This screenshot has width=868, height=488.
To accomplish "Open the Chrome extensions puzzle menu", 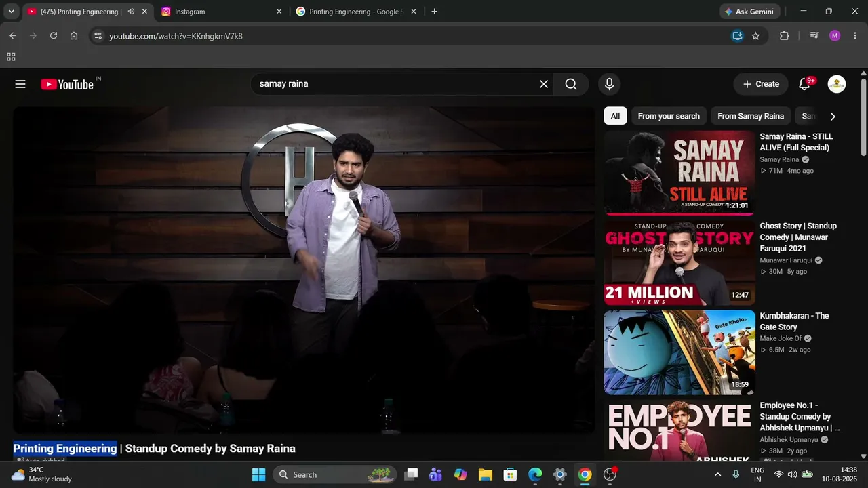I will tap(785, 36).
